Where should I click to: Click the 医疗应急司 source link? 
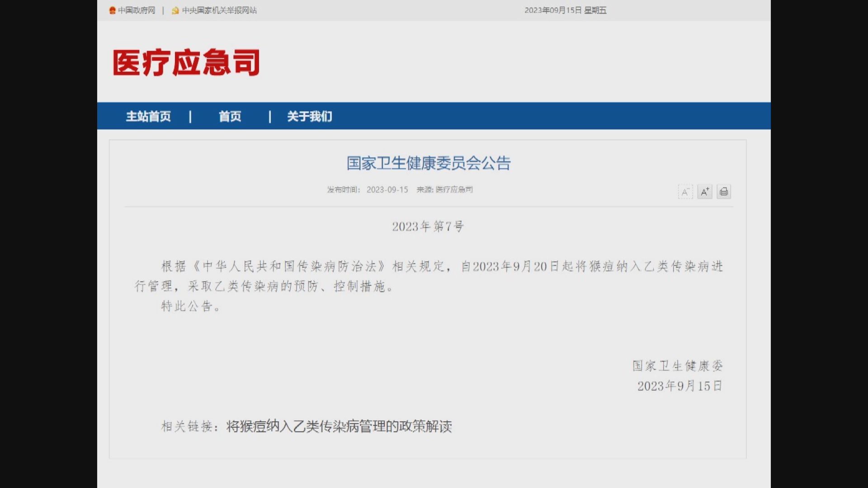pyautogui.click(x=453, y=190)
